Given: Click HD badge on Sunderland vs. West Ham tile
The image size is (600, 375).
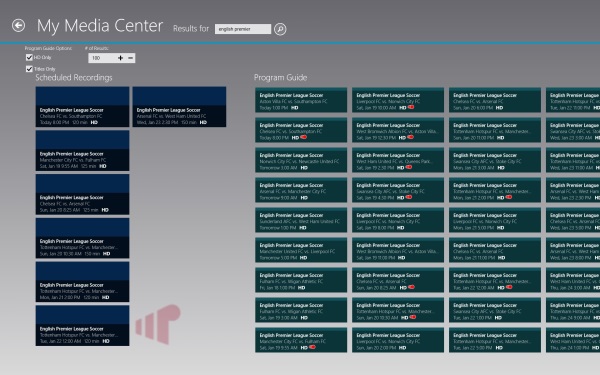Looking at the screenshot, I should pyautogui.click(x=303, y=228).
